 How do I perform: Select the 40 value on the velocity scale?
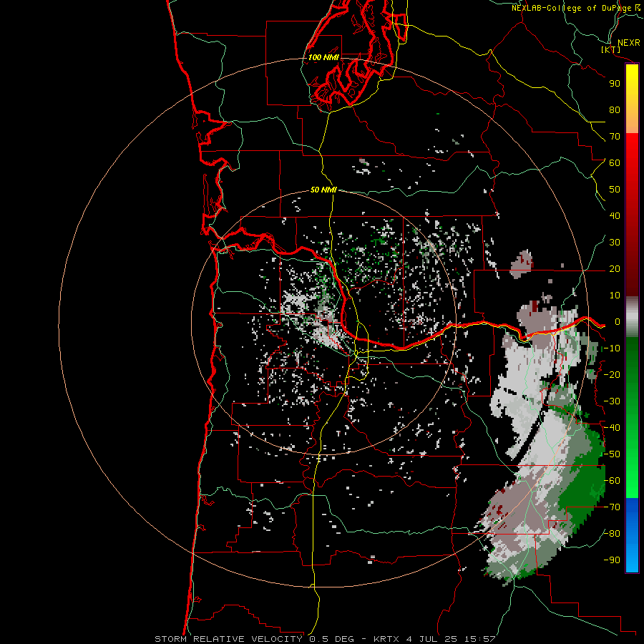click(x=615, y=216)
